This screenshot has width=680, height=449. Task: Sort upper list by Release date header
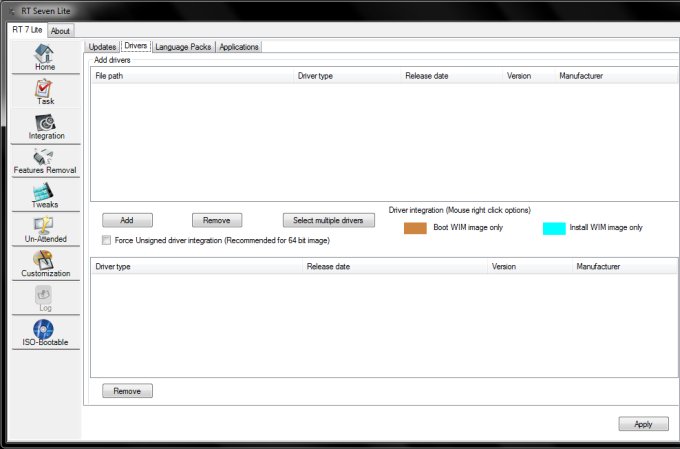click(452, 76)
